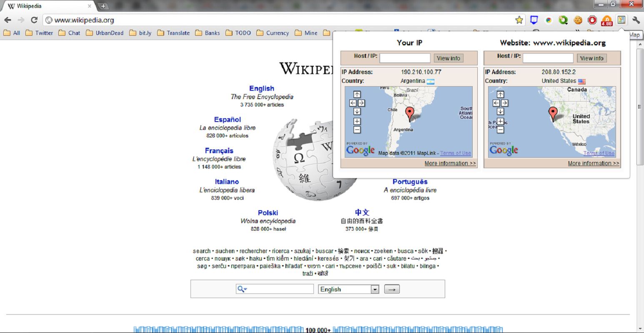The width and height of the screenshot is (644, 333).
Task: Open More information for Website IP
Action: 594,163
